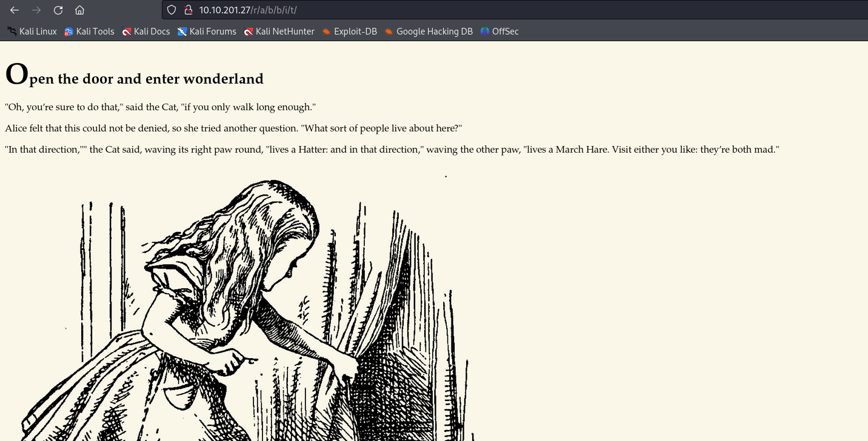Viewport: 868px width, 441px height.
Task: Open the Kali Forums bookmark
Action: [x=207, y=31]
